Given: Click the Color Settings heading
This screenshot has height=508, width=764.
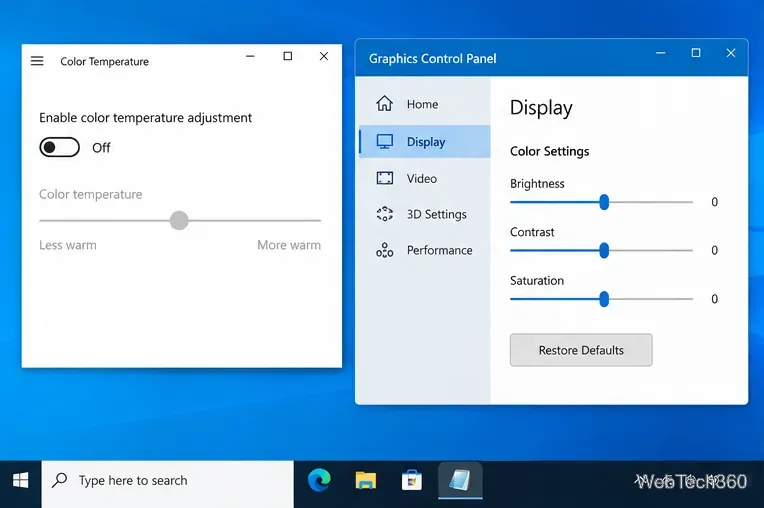Looking at the screenshot, I should 550,151.
